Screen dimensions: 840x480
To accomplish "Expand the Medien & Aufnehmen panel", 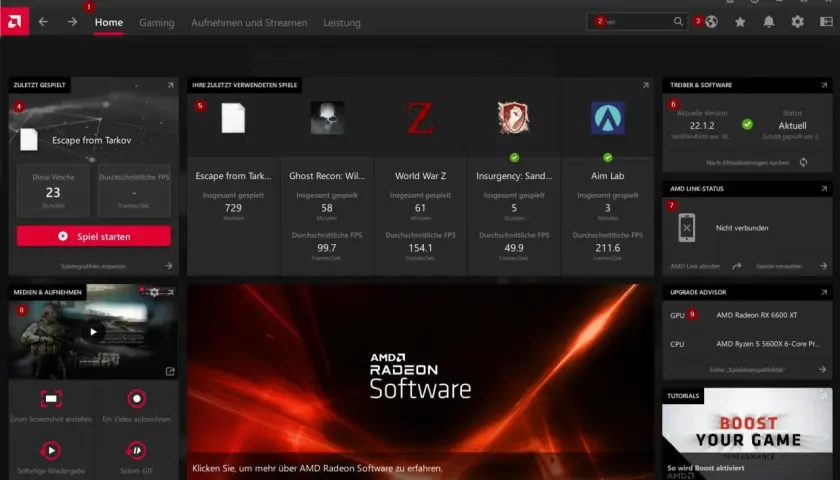I will pyautogui.click(x=171, y=292).
